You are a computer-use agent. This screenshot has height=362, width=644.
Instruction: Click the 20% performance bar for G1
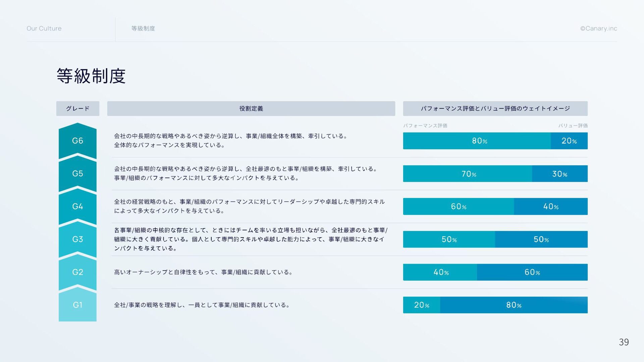coord(421,305)
